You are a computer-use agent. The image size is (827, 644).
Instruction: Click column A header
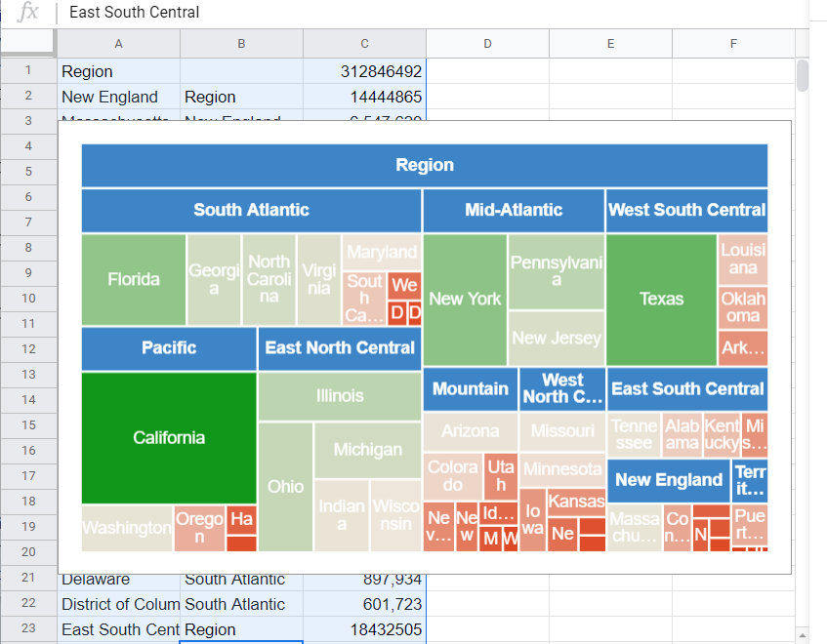pos(118,42)
